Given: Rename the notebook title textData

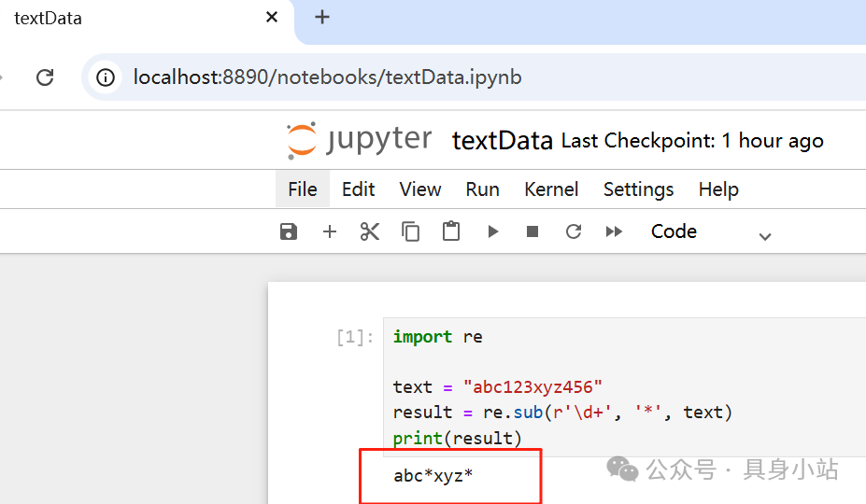Looking at the screenshot, I should click(502, 141).
